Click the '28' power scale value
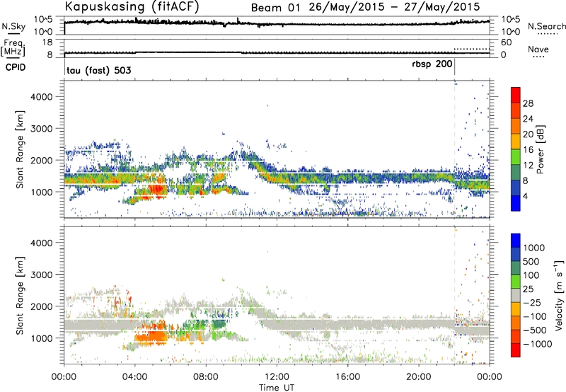This screenshot has height=392, width=566. [528, 103]
